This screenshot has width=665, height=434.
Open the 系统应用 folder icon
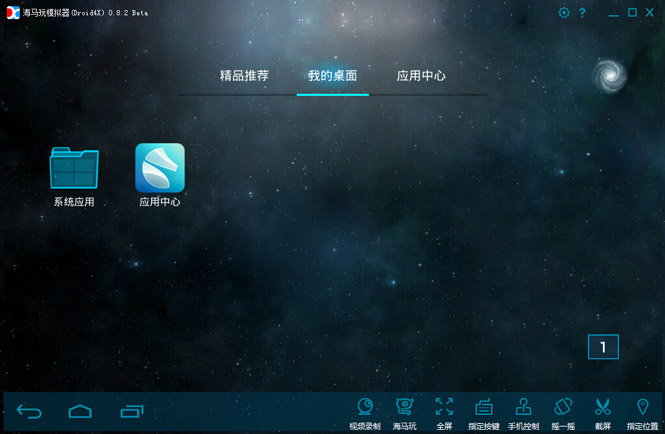point(74,168)
